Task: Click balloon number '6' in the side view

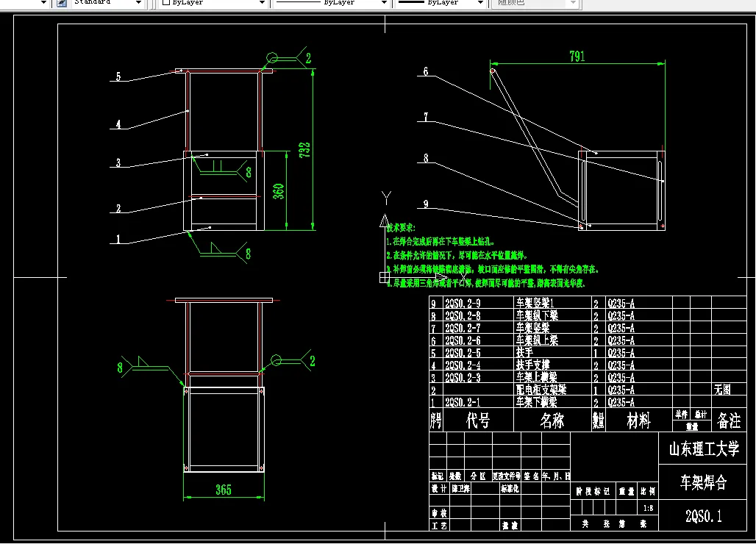Action: 426,71
